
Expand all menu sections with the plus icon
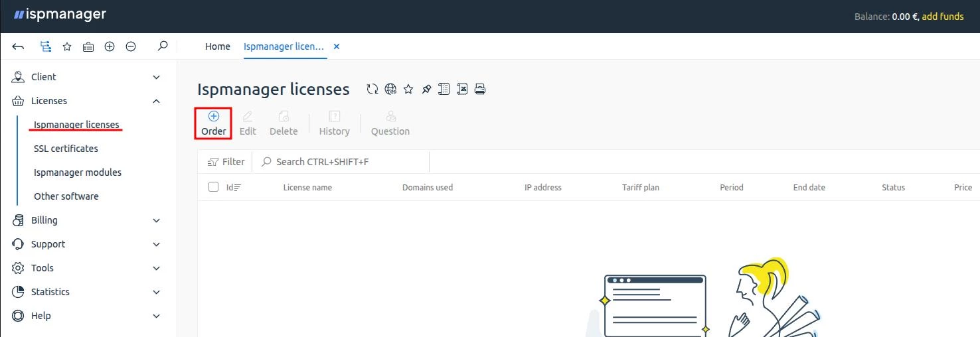110,46
